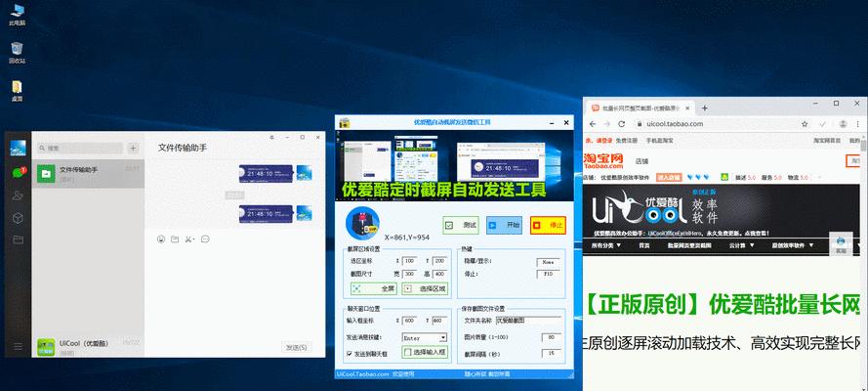
Task: Open the 首页 store navigation item
Action: (x=643, y=244)
